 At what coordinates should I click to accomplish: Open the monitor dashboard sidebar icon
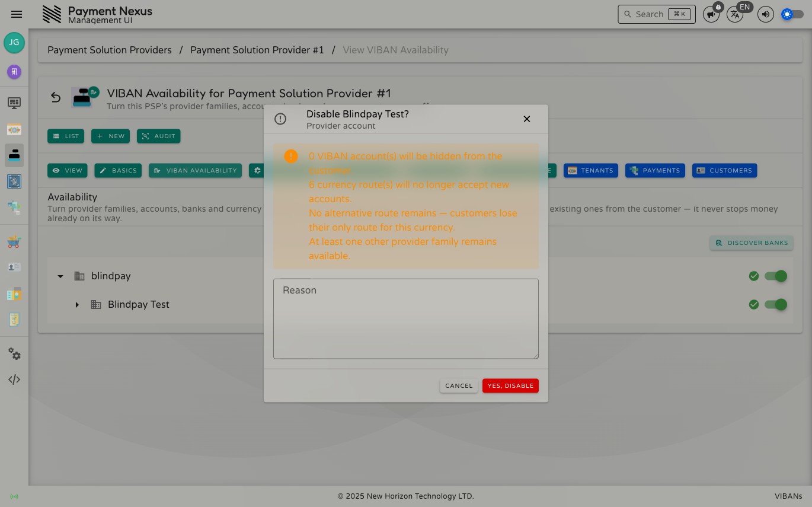pos(14,103)
